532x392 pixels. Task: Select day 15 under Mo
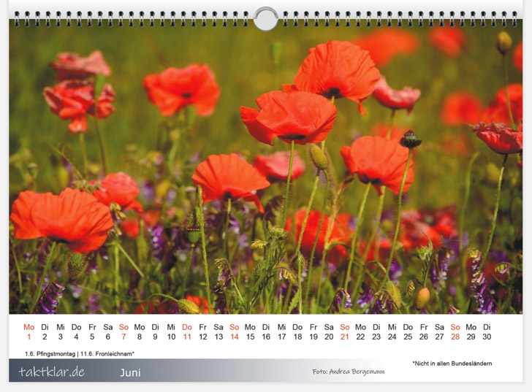[250, 337]
